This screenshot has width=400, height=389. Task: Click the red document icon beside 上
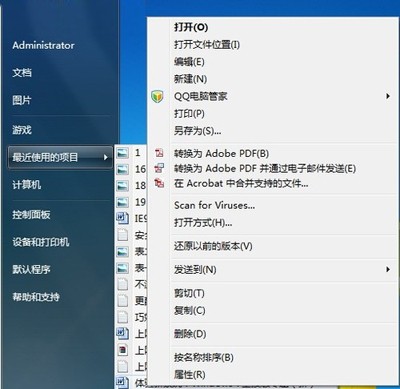click(x=122, y=350)
